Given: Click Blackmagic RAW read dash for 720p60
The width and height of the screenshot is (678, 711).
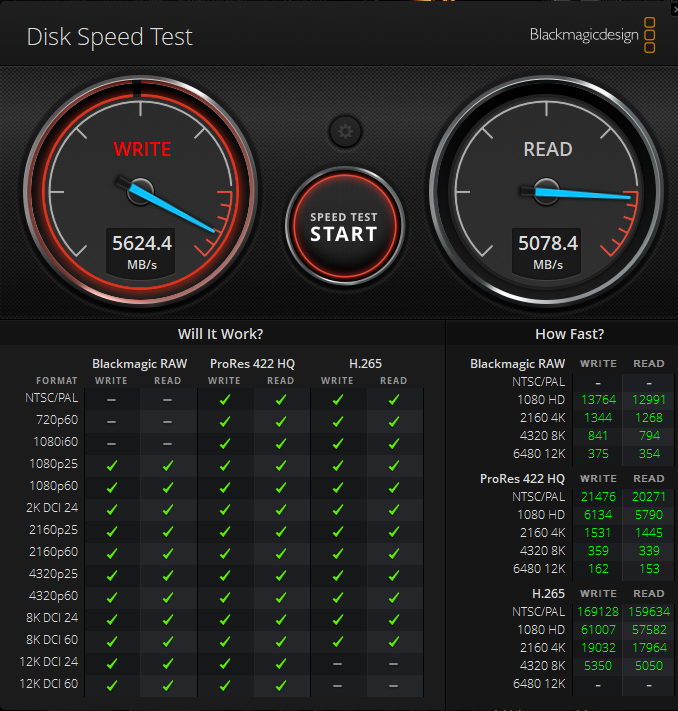Looking at the screenshot, I should pos(168,422).
